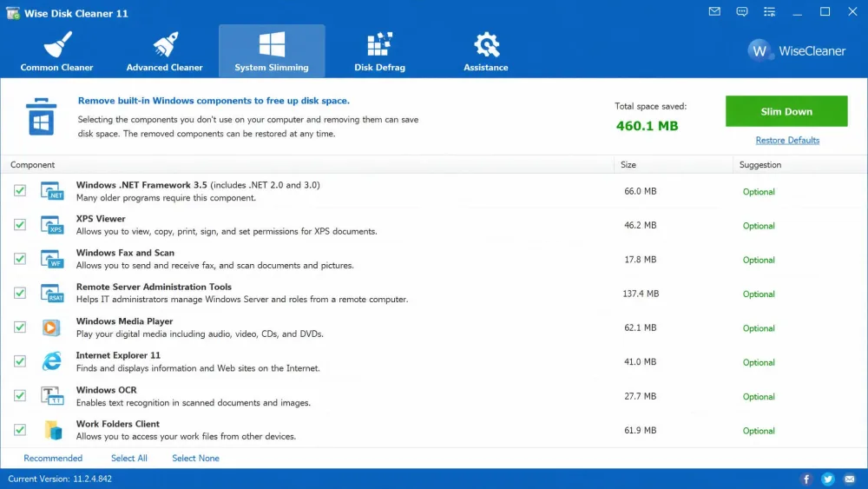Open the title bar menu list icon
The height and width of the screenshot is (489, 868).
point(769,11)
